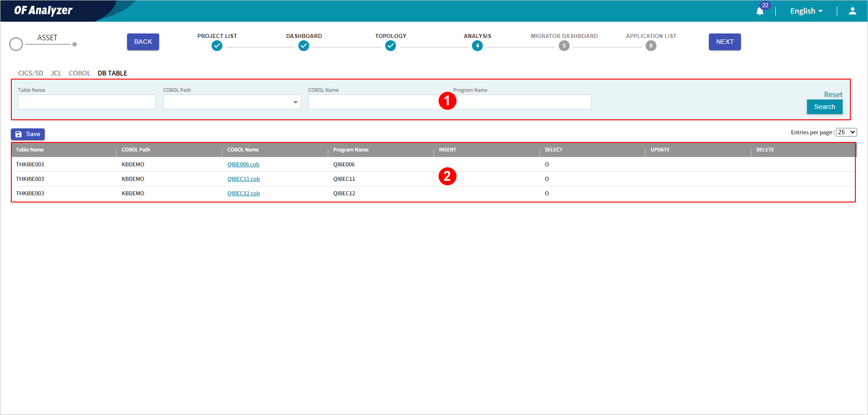868x415 pixels.
Task: Open the QIBEC11.cob link
Action: point(244,179)
